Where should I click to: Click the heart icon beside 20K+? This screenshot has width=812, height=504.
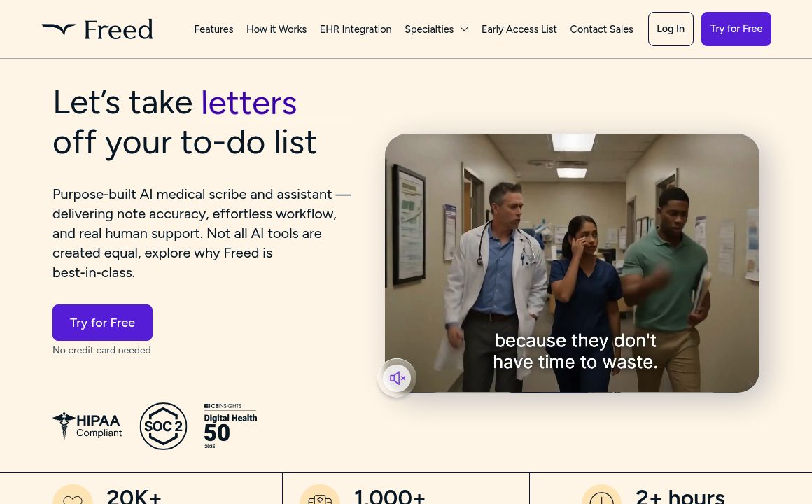click(73, 496)
